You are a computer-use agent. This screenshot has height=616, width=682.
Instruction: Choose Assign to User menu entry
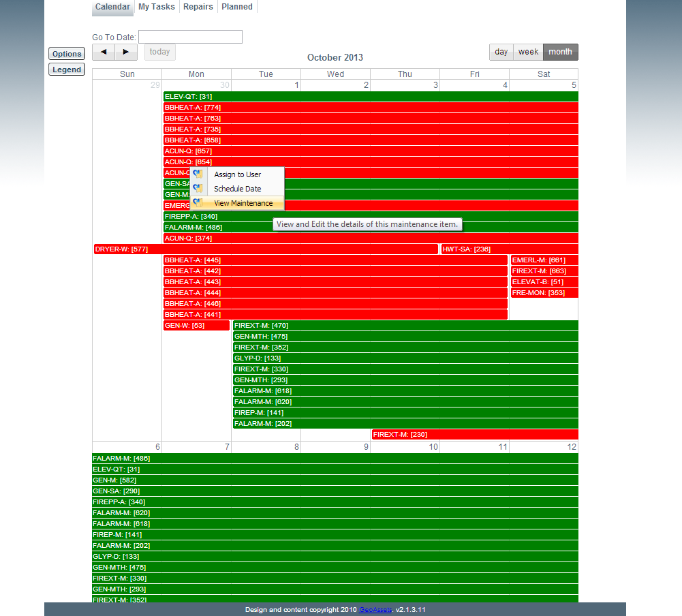click(x=237, y=174)
